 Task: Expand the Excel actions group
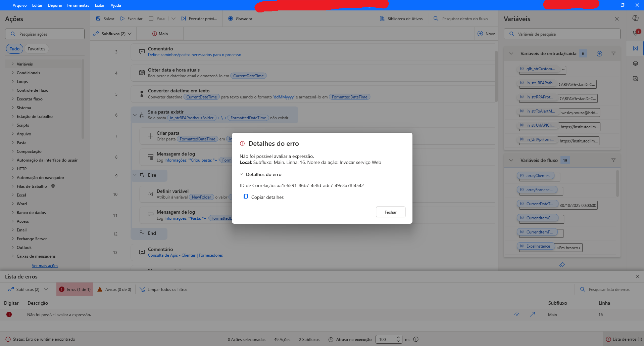coord(13,195)
